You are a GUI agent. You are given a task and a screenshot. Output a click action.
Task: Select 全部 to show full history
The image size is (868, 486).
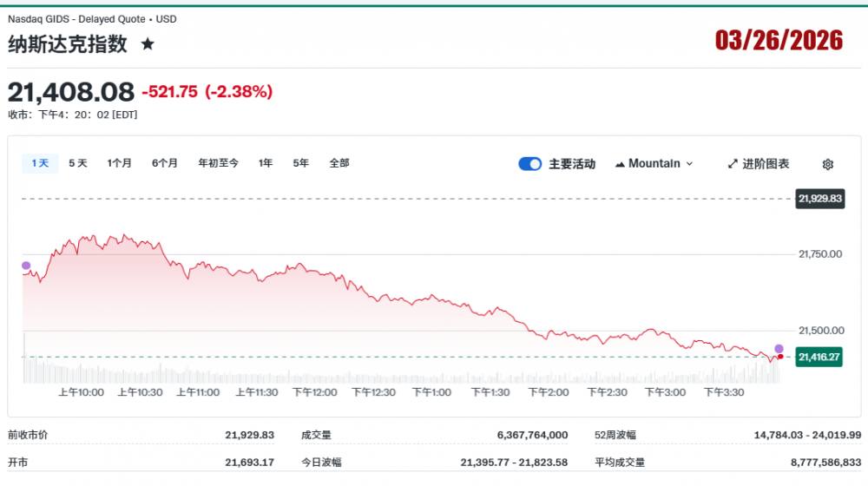click(339, 163)
